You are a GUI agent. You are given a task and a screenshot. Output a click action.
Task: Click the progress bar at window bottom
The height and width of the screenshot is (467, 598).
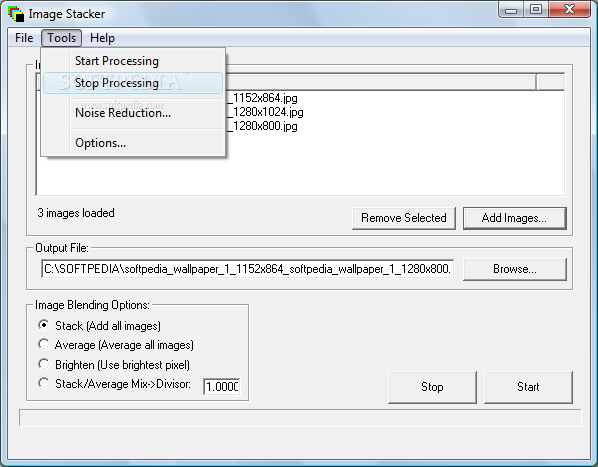tap(300, 418)
